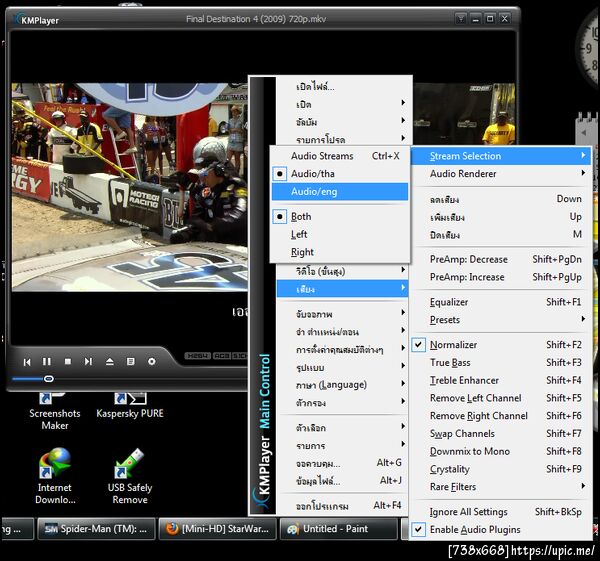Choose Left channel only
The image size is (600, 561).
click(340, 234)
